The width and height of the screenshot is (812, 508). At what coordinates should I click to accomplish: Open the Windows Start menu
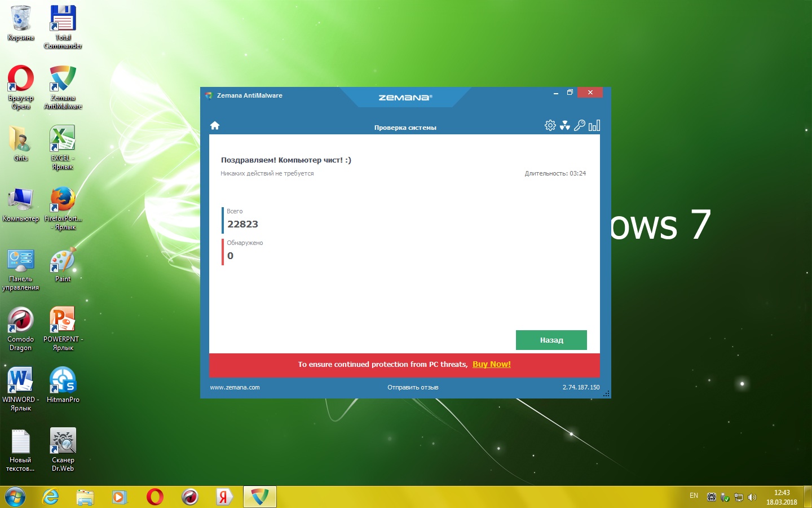(15, 497)
